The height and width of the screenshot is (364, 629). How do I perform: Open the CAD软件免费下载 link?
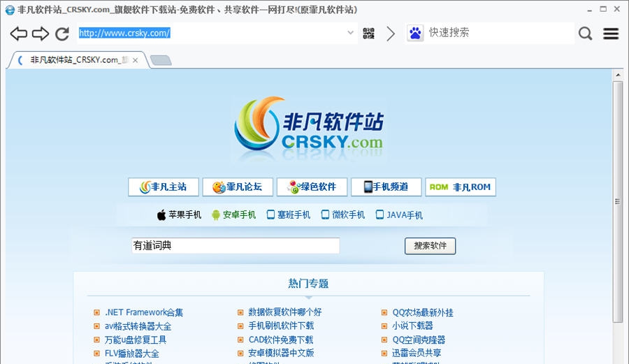tap(281, 340)
